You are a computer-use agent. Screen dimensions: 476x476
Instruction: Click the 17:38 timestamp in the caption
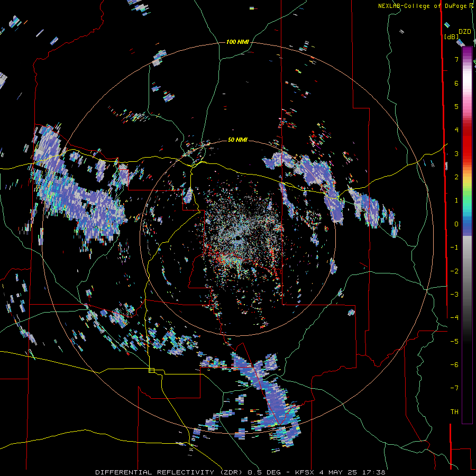pyautogui.click(x=375, y=472)
